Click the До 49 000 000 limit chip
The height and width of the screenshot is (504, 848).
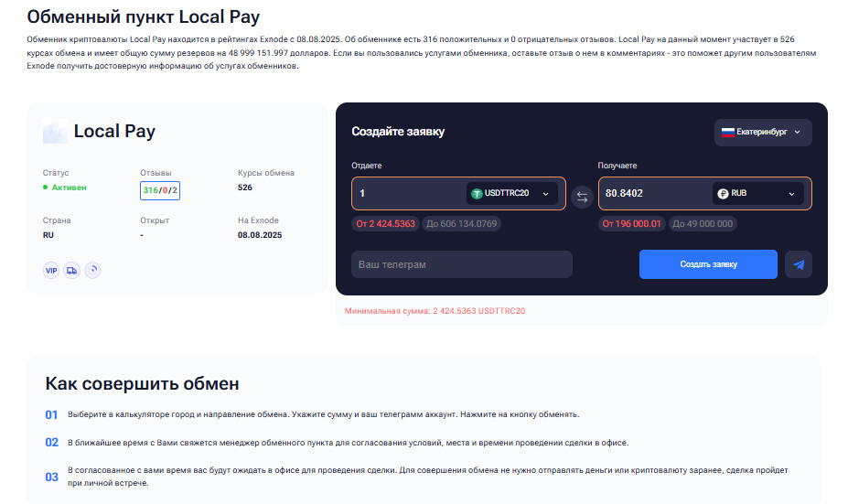(703, 223)
